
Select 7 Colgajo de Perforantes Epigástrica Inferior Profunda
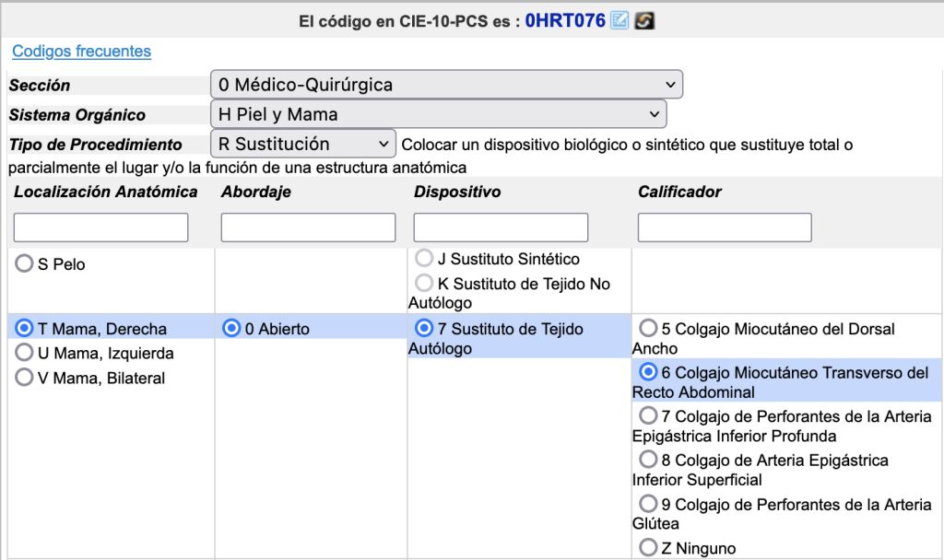649,416
